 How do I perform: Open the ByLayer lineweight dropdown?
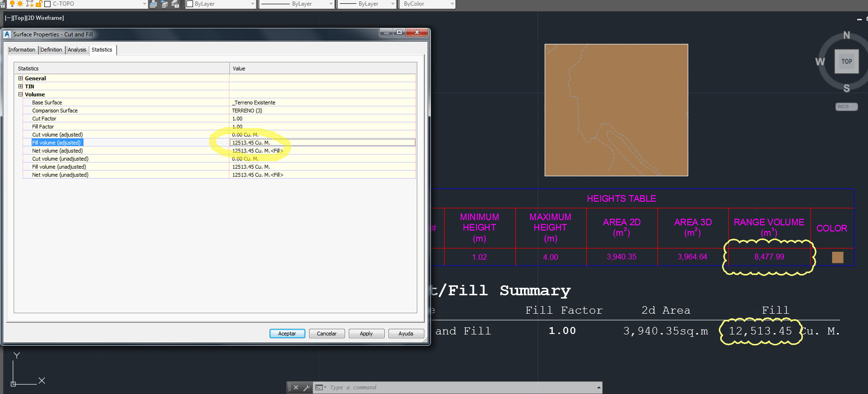click(x=393, y=4)
